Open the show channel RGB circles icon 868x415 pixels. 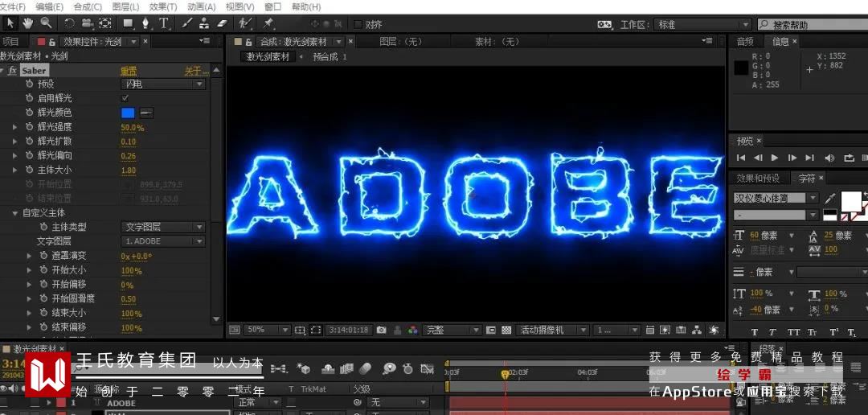(412, 330)
